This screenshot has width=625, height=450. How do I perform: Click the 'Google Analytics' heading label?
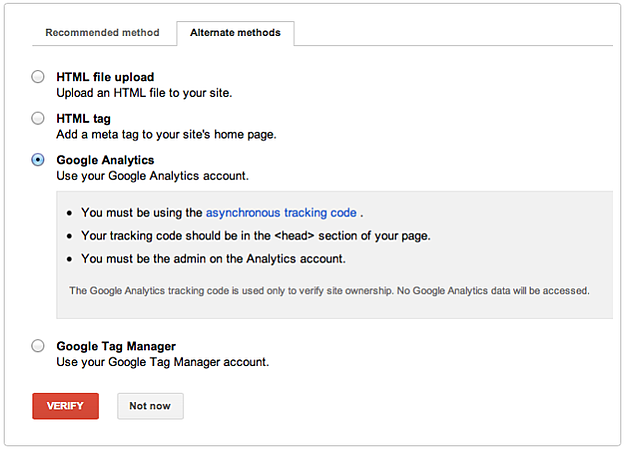(105, 160)
